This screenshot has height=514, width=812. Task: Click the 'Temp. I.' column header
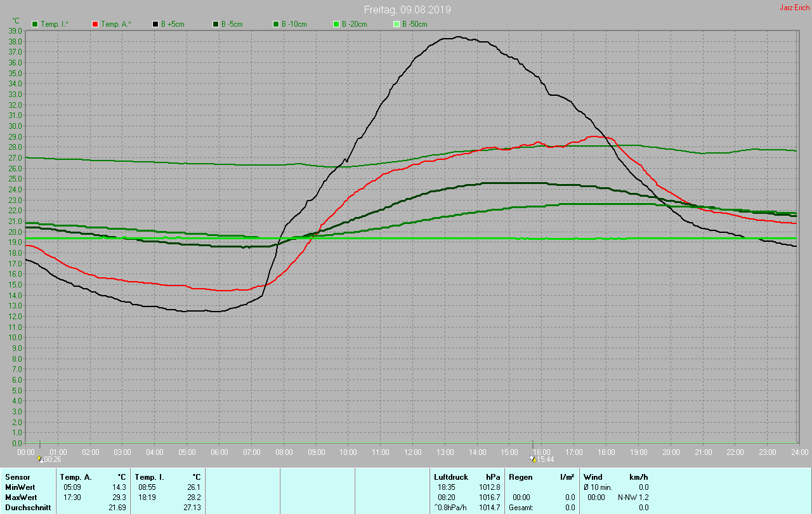(x=150, y=477)
